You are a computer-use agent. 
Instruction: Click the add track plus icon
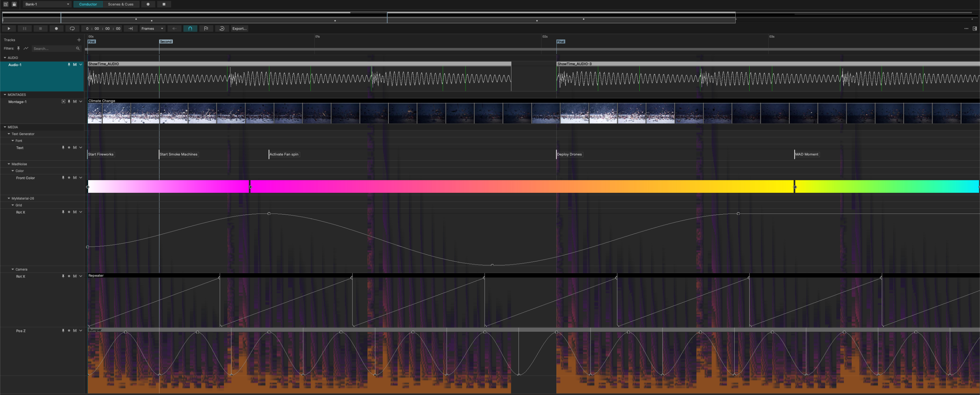pyautogui.click(x=79, y=40)
